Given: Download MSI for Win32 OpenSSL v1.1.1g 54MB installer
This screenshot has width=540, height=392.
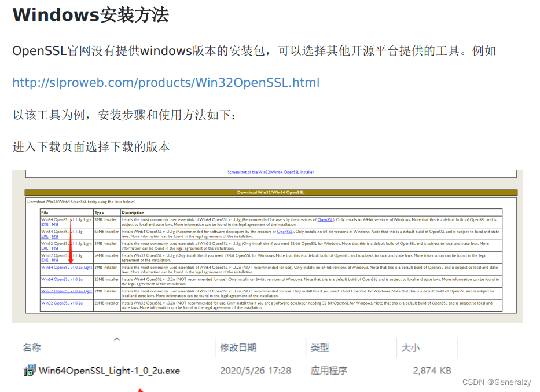Looking at the screenshot, I should tap(55, 260).
